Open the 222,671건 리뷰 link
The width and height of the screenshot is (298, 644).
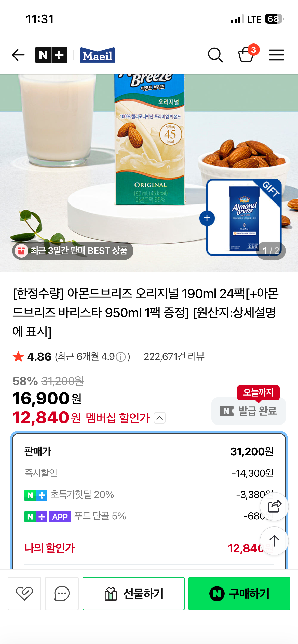174,357
